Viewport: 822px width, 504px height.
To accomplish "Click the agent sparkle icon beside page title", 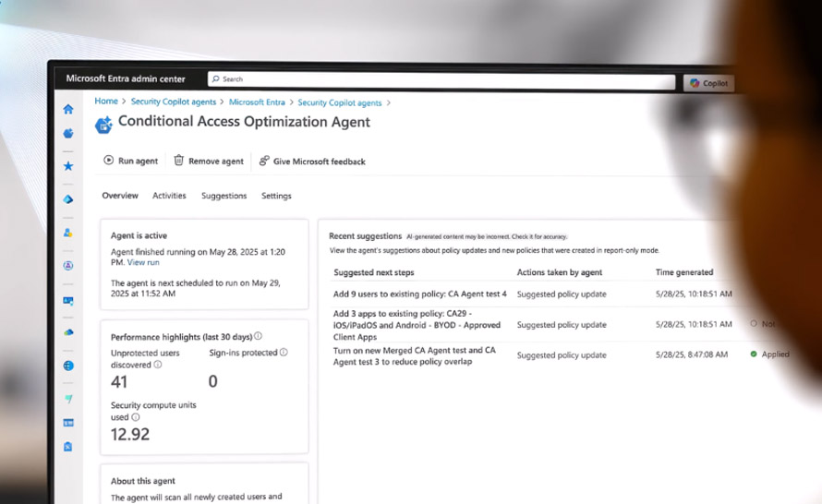I will [103, 125].
